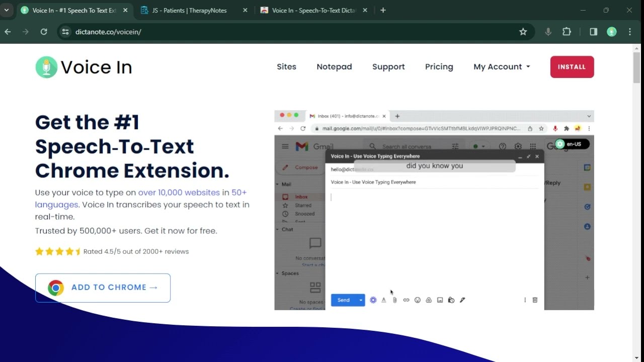Click the insert link icon in demo

(x=406, y=300)
